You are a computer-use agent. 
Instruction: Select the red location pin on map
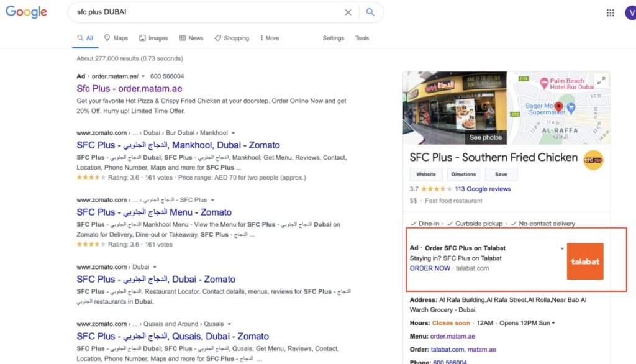[x=558, y=107]
